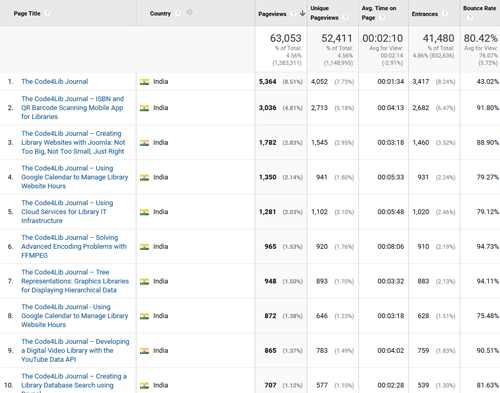Remove the Country secondary dimension

tap(189, 12)
